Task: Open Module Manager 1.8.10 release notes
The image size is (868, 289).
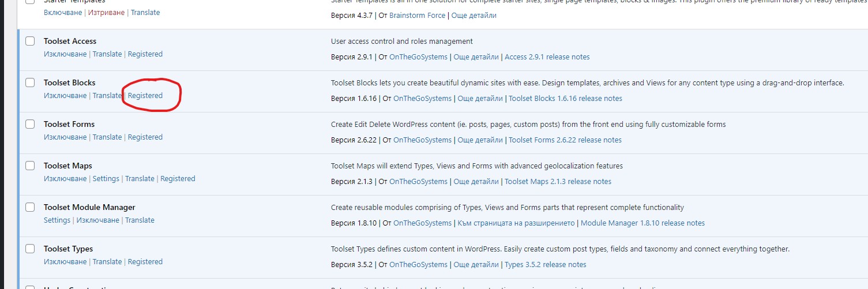Action: click(x=642, y=223)
